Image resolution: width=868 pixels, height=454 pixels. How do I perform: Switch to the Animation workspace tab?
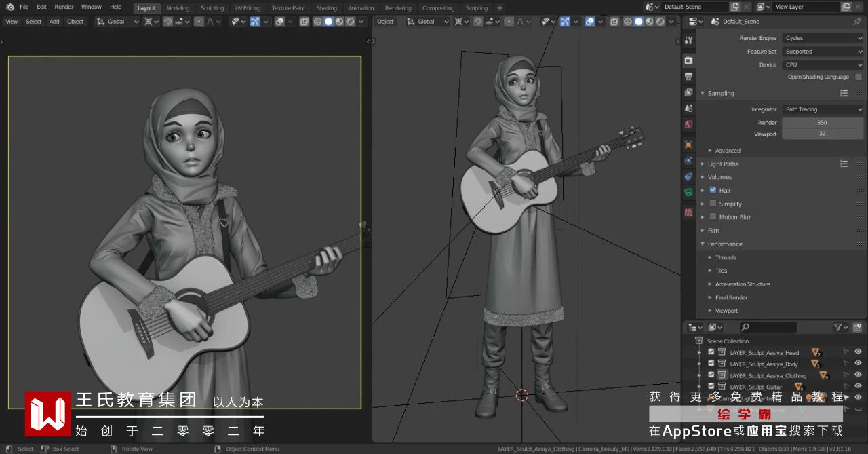click(x=361, y=8)
